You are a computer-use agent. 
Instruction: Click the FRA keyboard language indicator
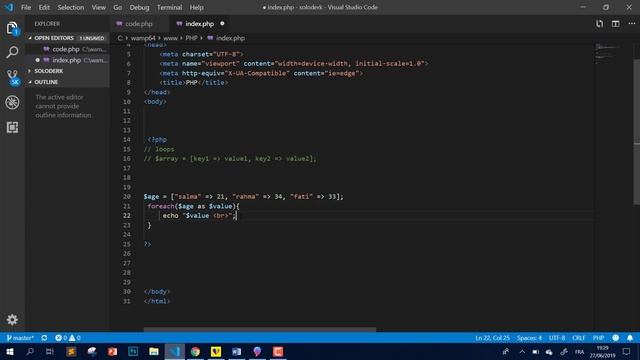pos(579,352)
